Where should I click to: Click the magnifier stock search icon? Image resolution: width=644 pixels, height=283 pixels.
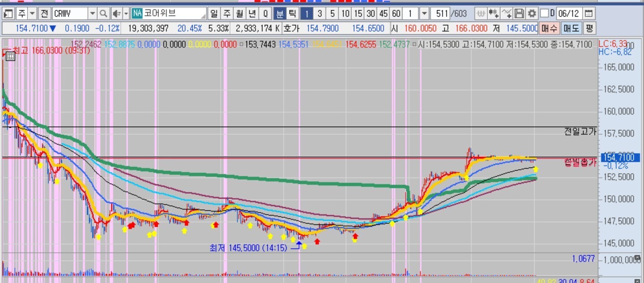coord(103,13)
